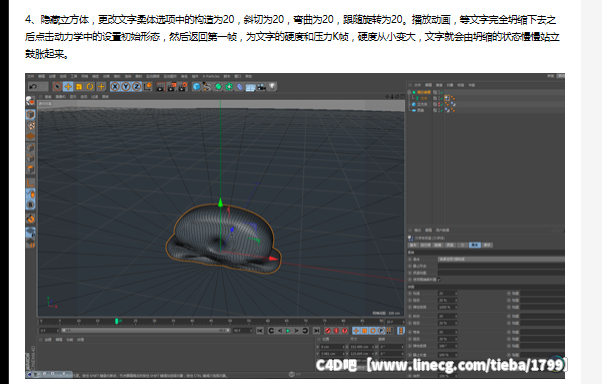Select the Scale tool icon

79,87
